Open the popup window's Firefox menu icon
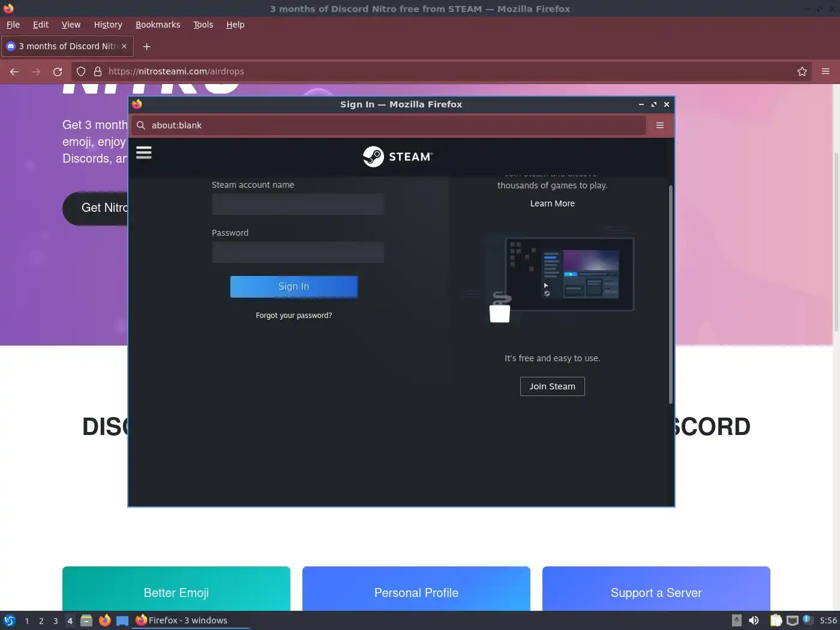840x630 pixels. [x=660, y=125]
